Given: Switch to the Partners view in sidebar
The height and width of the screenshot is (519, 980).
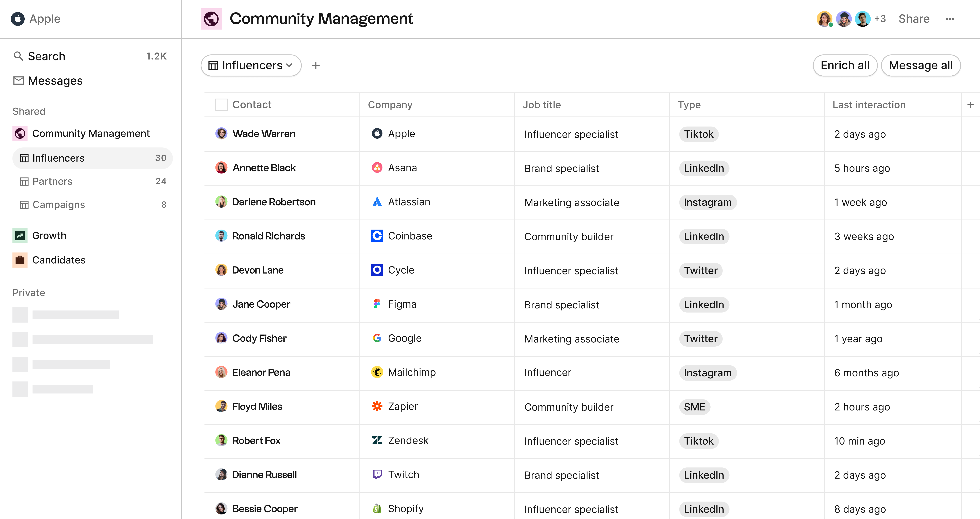Looking at the screenshot, I should [52, 181].
